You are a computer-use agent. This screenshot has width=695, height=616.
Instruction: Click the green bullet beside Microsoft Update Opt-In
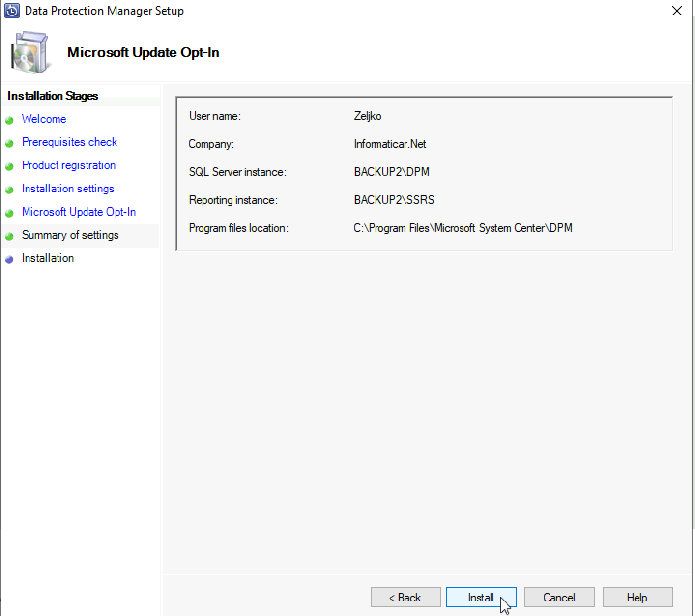9,213
